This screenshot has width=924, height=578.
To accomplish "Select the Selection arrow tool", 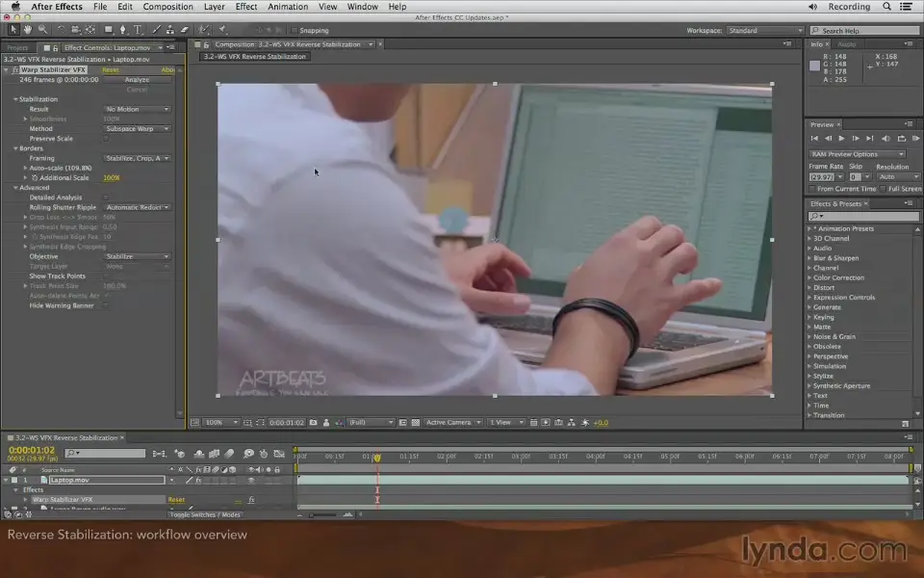I will click(x=13, y=30).
